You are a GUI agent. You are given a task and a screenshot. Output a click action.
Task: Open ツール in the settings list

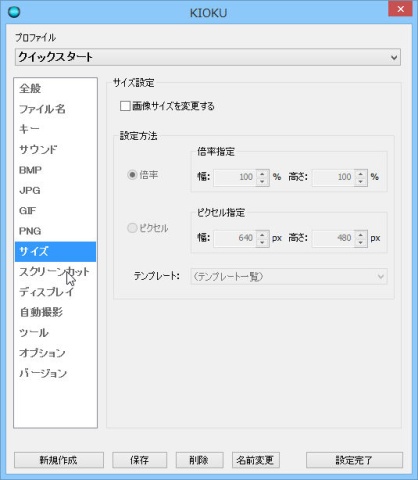click(x=55, y=333)
